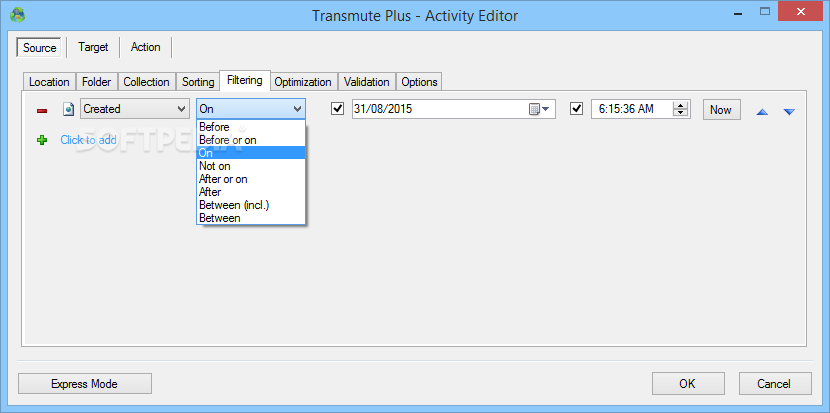Close the Activity Editor window
Screen dimensions: 830x413
802,12
